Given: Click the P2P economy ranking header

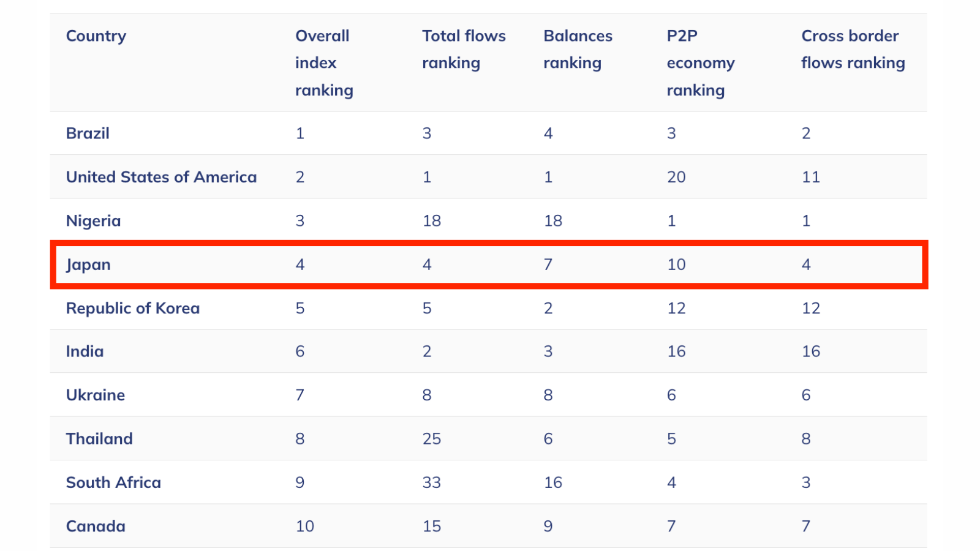Looking at the screenshot, I should tap(701, 63).
